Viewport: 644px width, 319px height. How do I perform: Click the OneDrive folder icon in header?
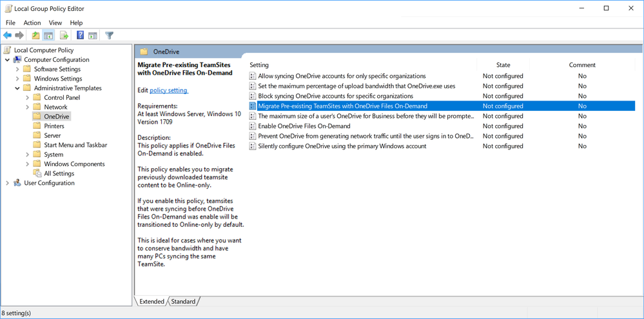[143, 52]
